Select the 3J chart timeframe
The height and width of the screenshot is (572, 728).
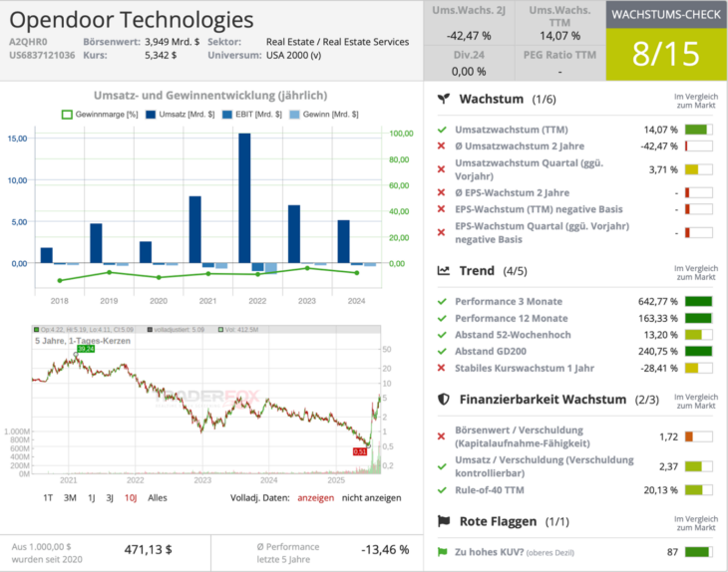click(110, 498)
